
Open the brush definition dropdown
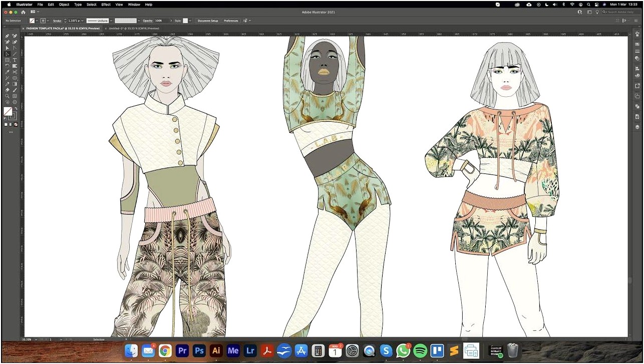[139, 21]
